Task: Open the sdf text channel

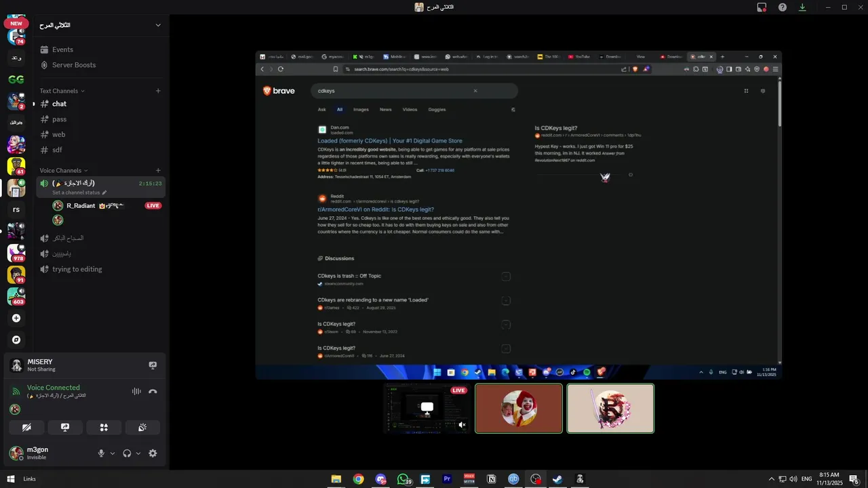Action: [100, 150]
